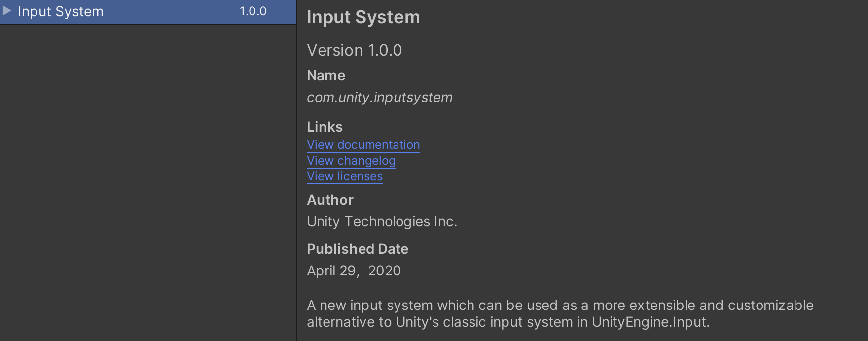Click the divider between list and details
Image resolution: width=868 pixels, height=341 pixels.
(296, 172)
